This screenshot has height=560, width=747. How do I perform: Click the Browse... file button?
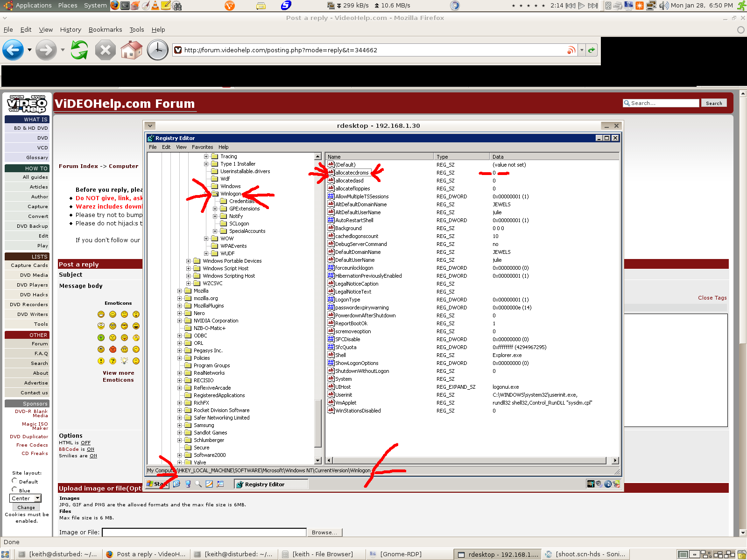324,532
